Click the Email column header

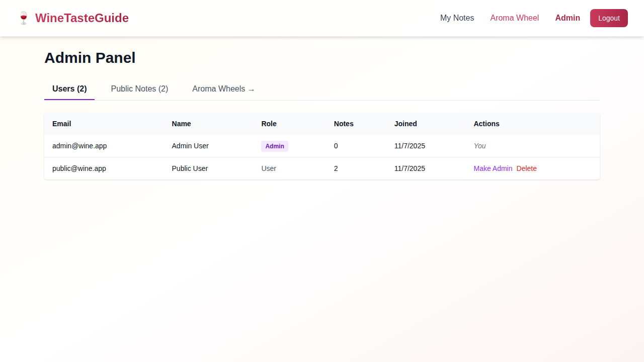(x=61, y=124)
